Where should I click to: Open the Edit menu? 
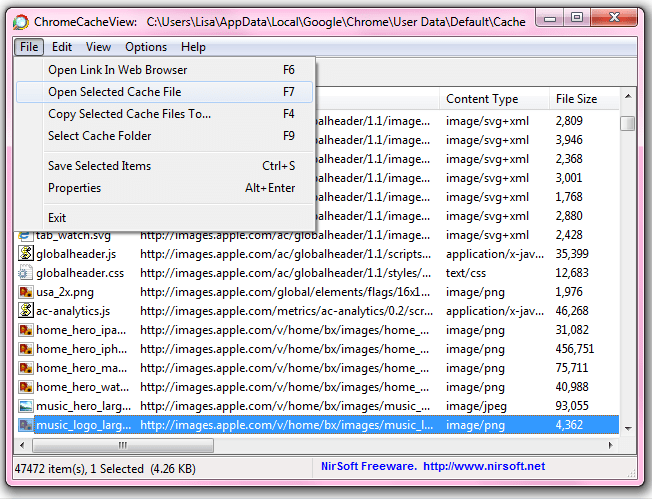tap(62, 47)
